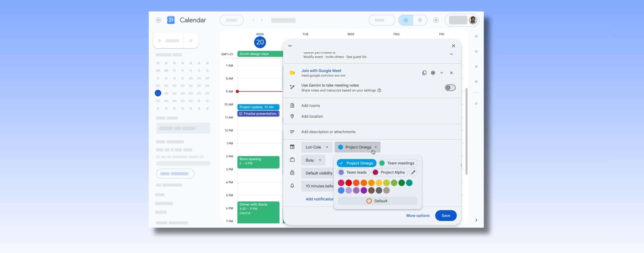Open the Lori Cole calendar dropdown

pos(317,147)
